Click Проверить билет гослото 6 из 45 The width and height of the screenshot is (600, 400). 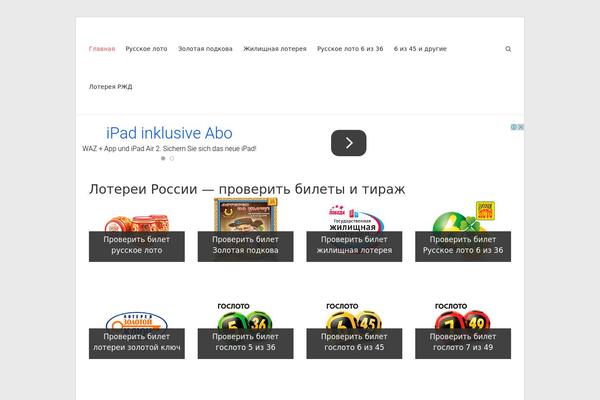click(x=354, y=343)
